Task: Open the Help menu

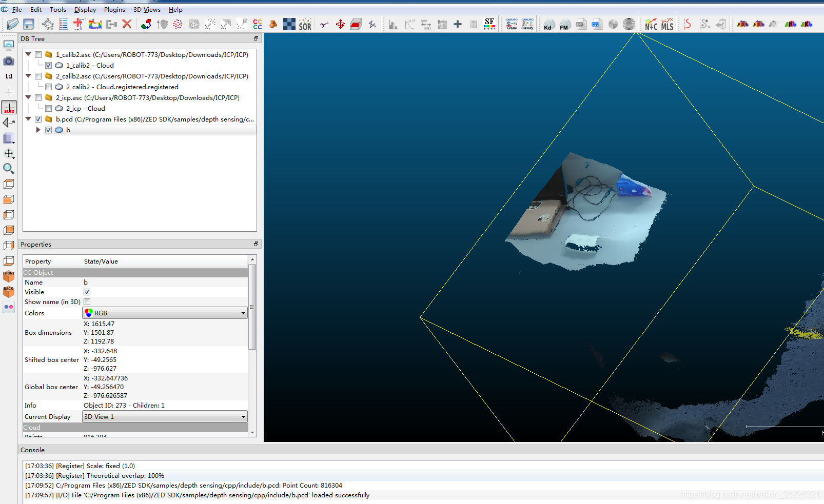Action: coord(175,10)
